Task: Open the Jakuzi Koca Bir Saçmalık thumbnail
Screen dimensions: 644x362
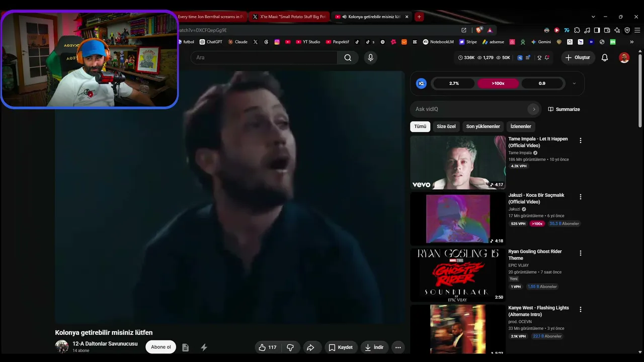Action: [458, 219]
